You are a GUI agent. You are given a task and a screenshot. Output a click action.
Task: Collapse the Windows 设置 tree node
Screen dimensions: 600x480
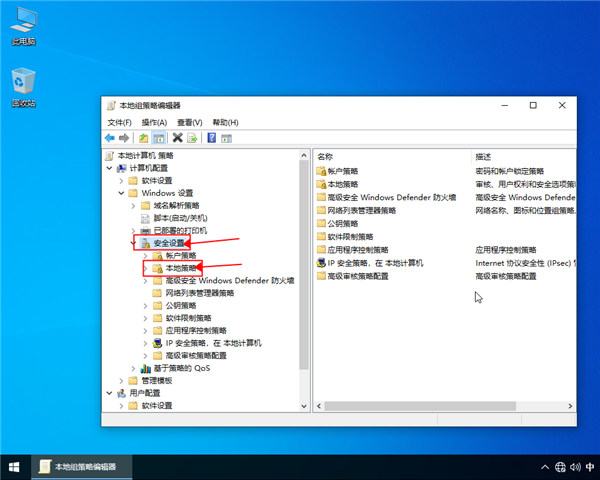click(122, 193)
